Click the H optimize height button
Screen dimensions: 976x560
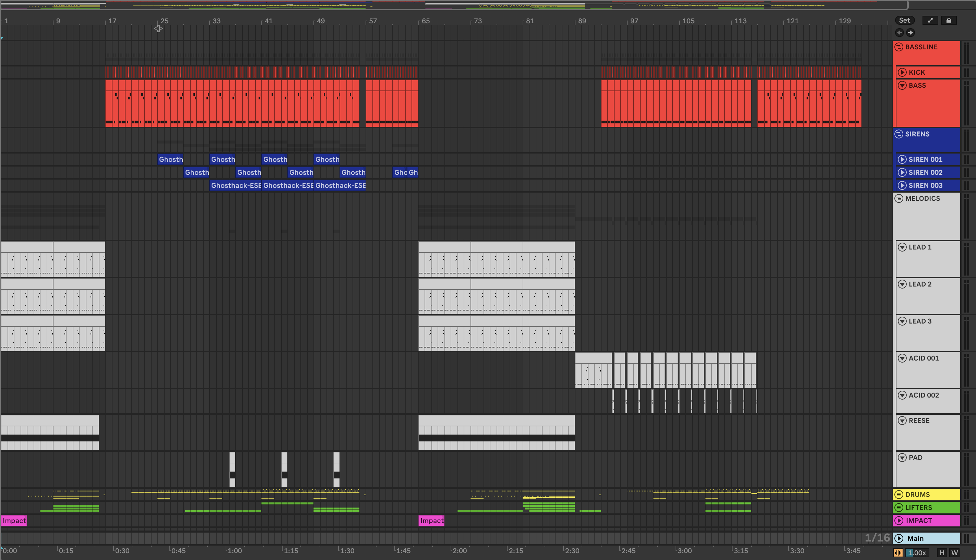[942, 553]
